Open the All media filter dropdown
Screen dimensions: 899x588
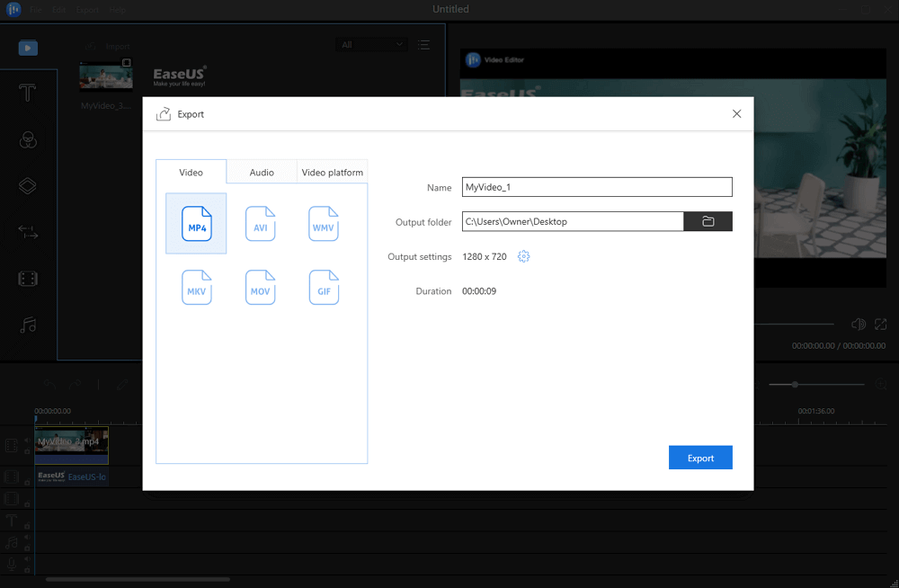(371, 44)
